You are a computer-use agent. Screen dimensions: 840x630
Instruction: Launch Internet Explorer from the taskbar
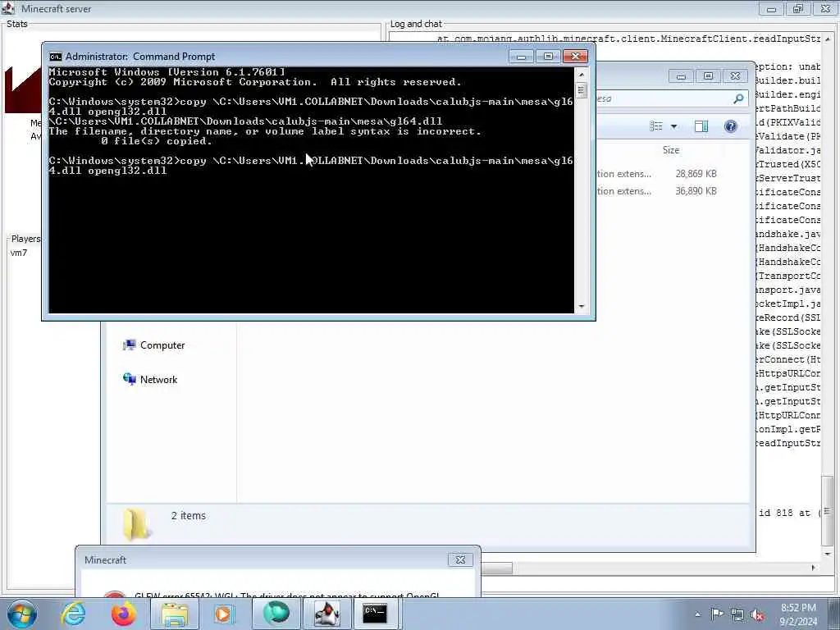tap(73, 614)
